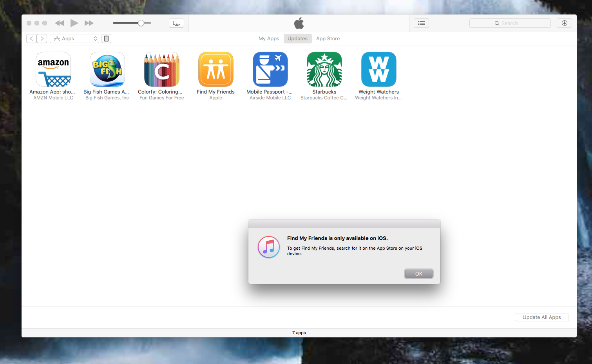592x364 pixels.
Task: Go back with the left chevron
Action: (x=31, y=38)
